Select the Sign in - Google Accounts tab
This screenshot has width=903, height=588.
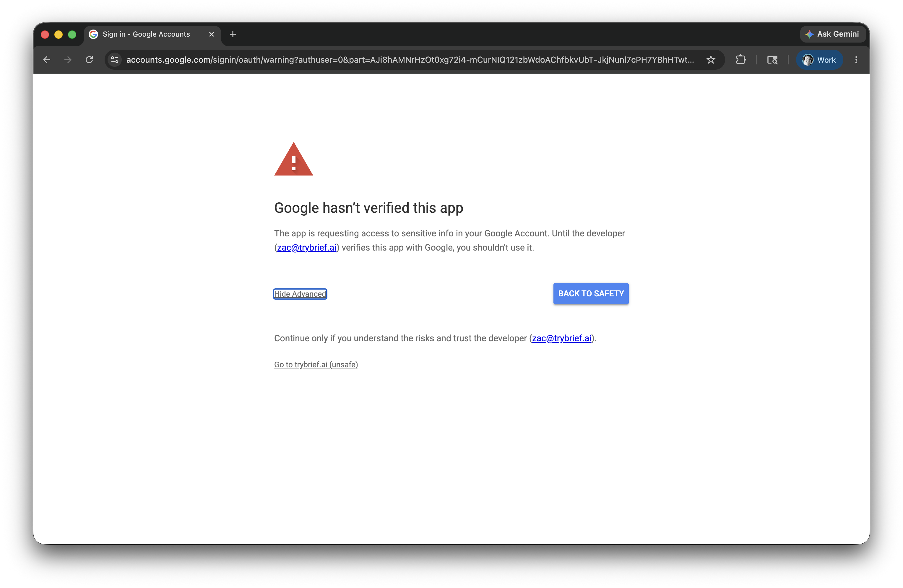[152, 34]
